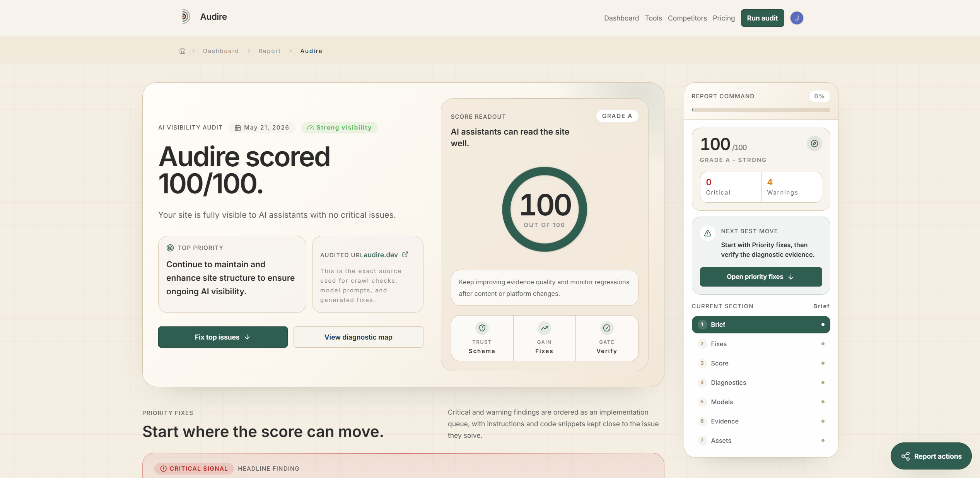Viewport: 980px width, 478px height.
Task: Click the May 21, 2026 date chip
Action: coord(262,128)
